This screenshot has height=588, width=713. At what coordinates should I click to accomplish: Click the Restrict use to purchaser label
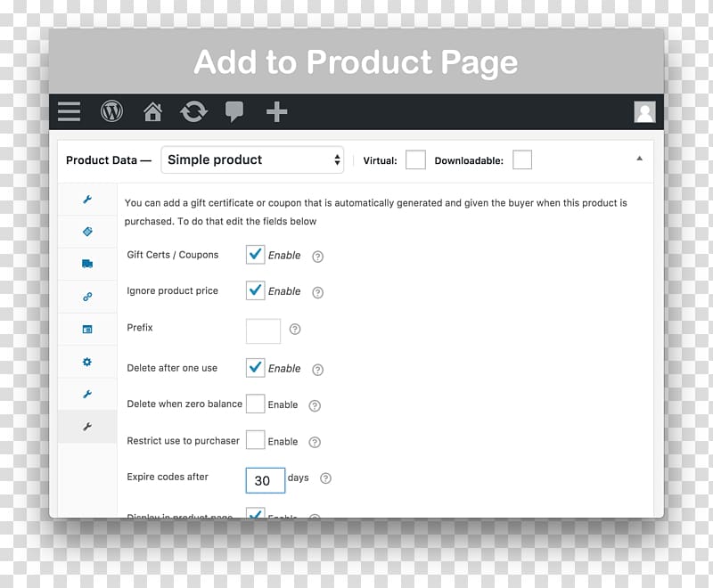tap(183, 441)
